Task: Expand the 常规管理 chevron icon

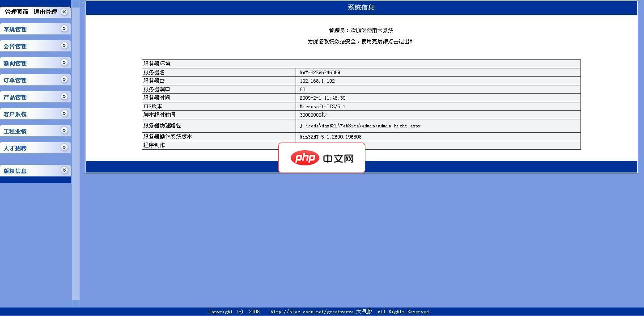Action: [x=65, y=28]
